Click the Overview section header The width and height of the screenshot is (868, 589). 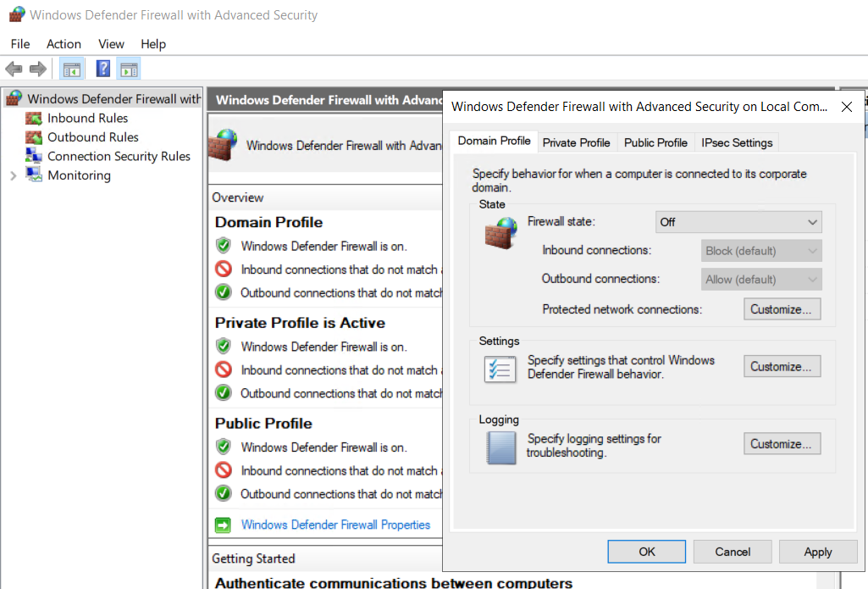237,197
